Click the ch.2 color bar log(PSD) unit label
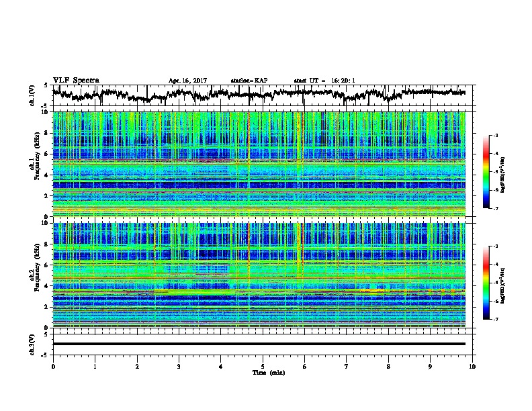 click(x=502, y=285)
